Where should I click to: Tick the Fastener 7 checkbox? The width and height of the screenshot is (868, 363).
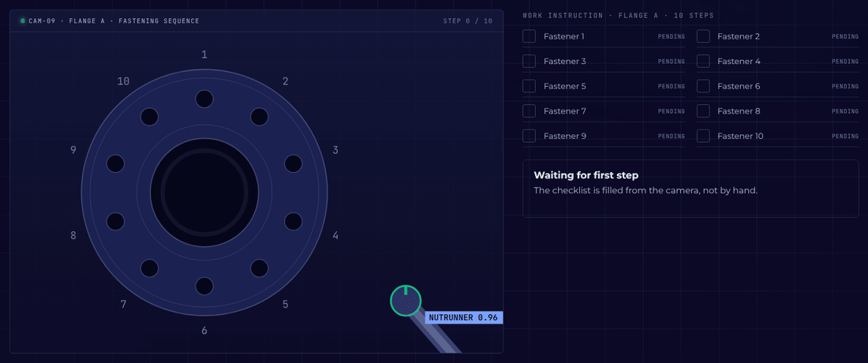(529, 111)
